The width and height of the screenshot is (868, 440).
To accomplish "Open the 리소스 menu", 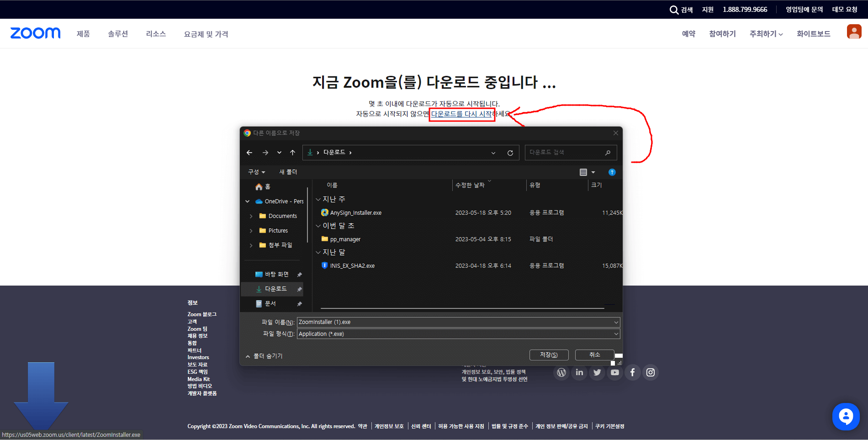I will click(x=156, y=34).
